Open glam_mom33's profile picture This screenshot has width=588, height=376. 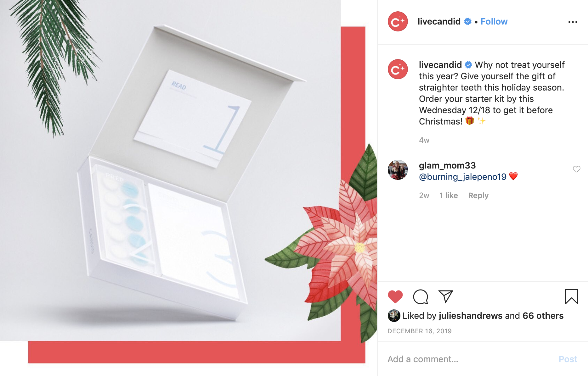tap(398, 170)
